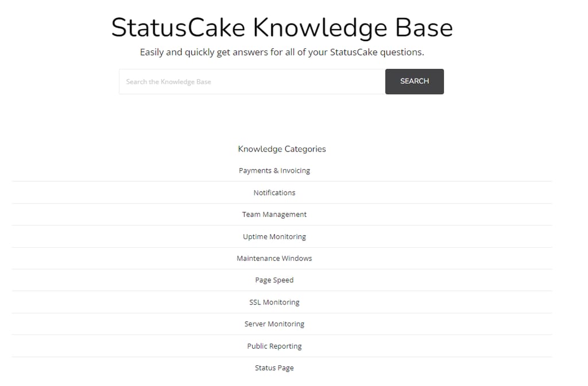Click the Search the Knowledge Base field
Image resolution: width=588 pixels, height=386 pixels.
coord(252,81)
